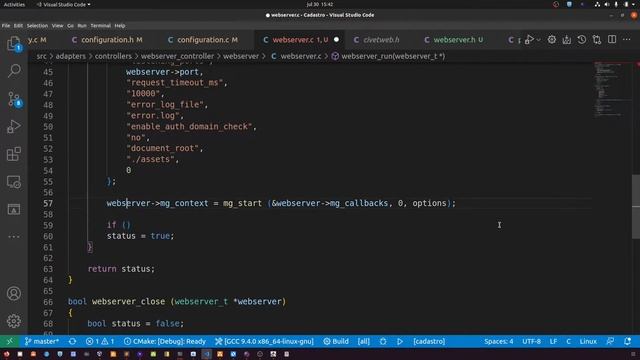Open the Extensions view
This screenshot has height=360, width=640.
coord(14,154)
